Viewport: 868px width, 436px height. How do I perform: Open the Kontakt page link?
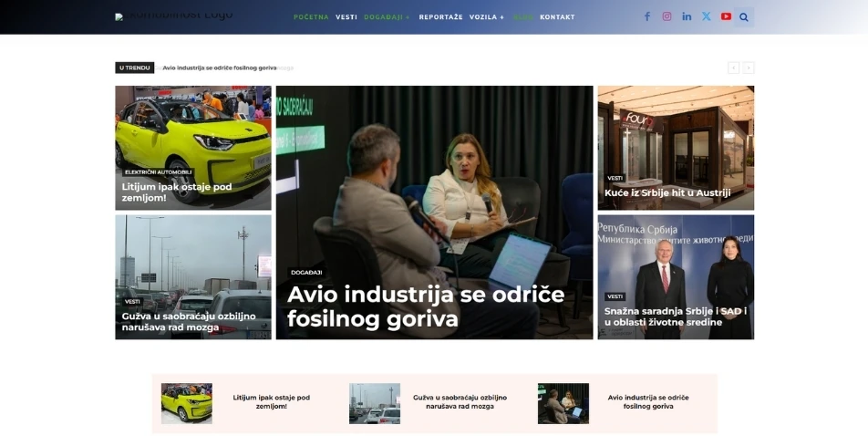557,17
